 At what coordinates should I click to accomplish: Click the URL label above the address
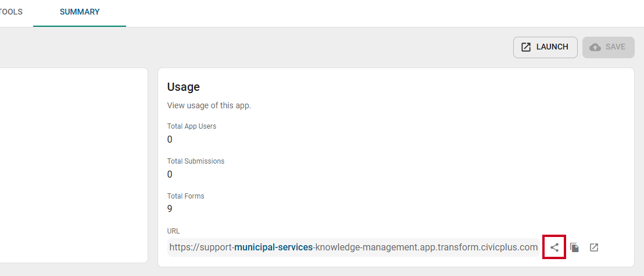click(x=173, y=231)
